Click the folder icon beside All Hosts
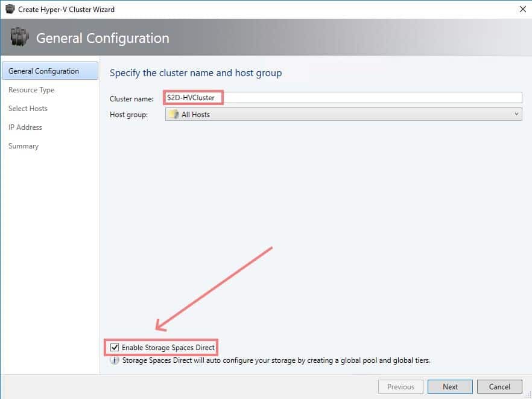Screen dimensions: 532x399 point(174,115)
